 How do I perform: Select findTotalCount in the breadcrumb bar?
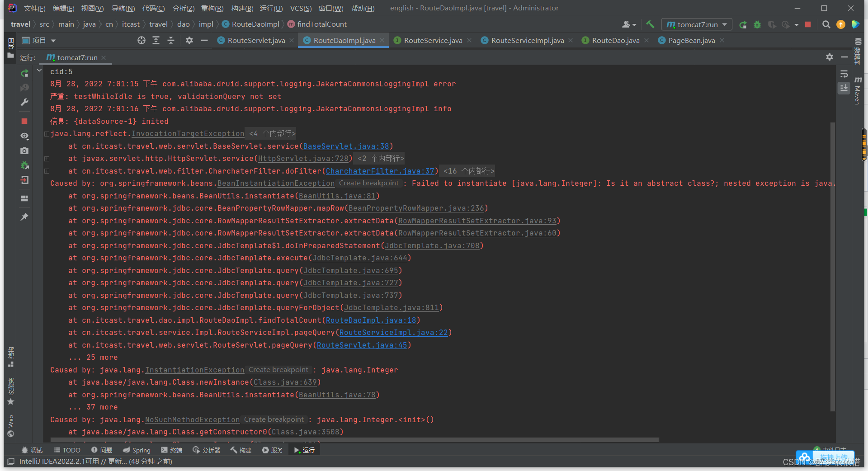[321, 24]
